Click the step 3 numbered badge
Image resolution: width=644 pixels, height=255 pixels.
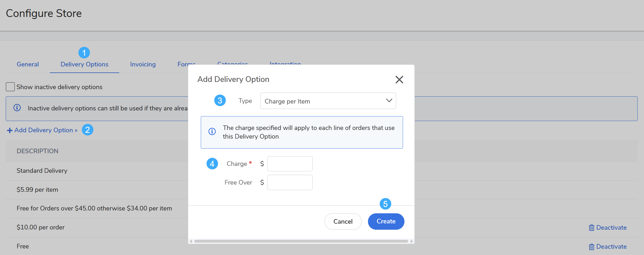click(x=220, y=101)
